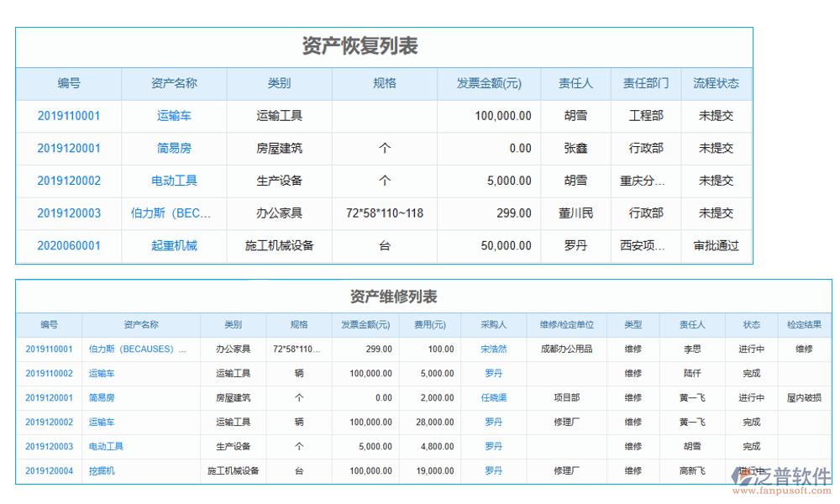Click the 费用(元) column header
The width and height of the screenshot is (840, 504).
pos(429,325)
